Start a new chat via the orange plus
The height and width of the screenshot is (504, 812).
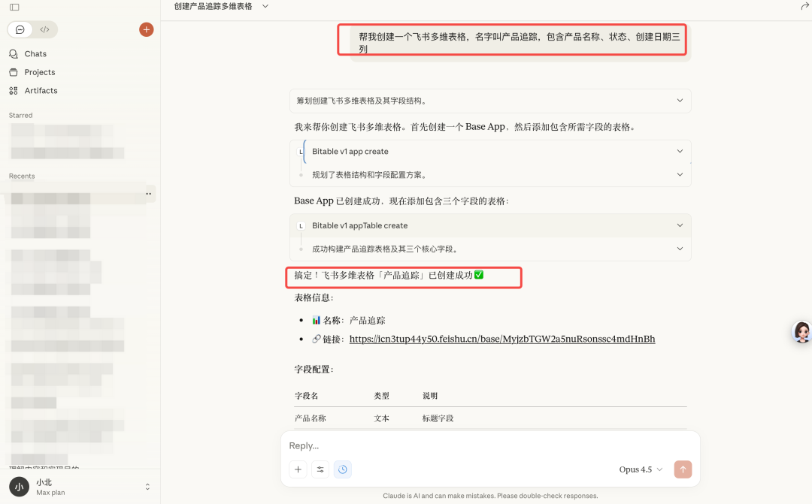click(x=146, y=29)
